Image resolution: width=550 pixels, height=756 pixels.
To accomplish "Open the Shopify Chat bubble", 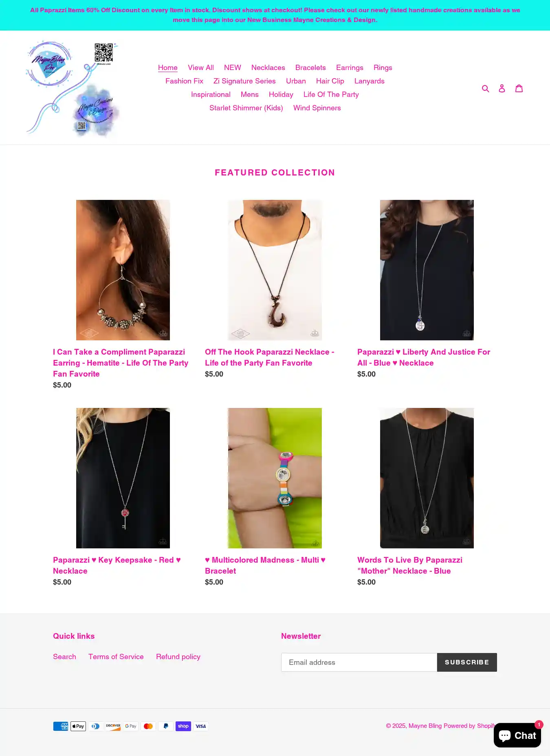I will click(x=517, y=735).
